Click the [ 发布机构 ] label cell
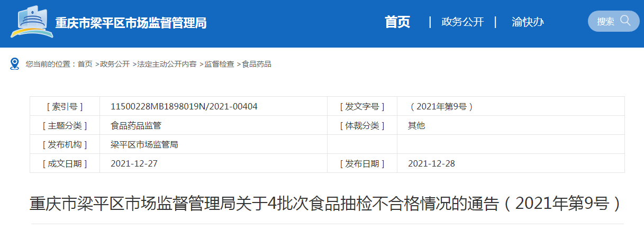Screen dimensions: 644x230 (x=65, y=144)
